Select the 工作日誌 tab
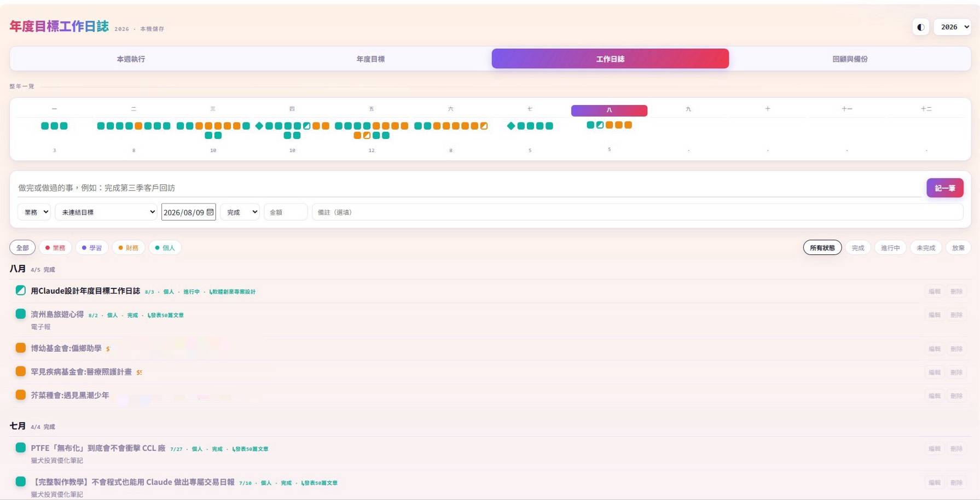 (x=610, y=59)
